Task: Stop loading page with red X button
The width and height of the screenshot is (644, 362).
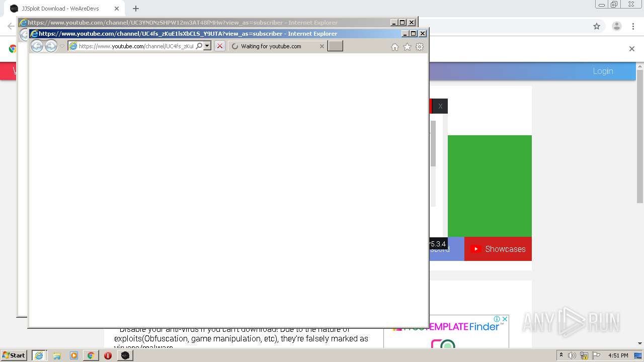Action: pyautogui.click(x=220, y=46)
